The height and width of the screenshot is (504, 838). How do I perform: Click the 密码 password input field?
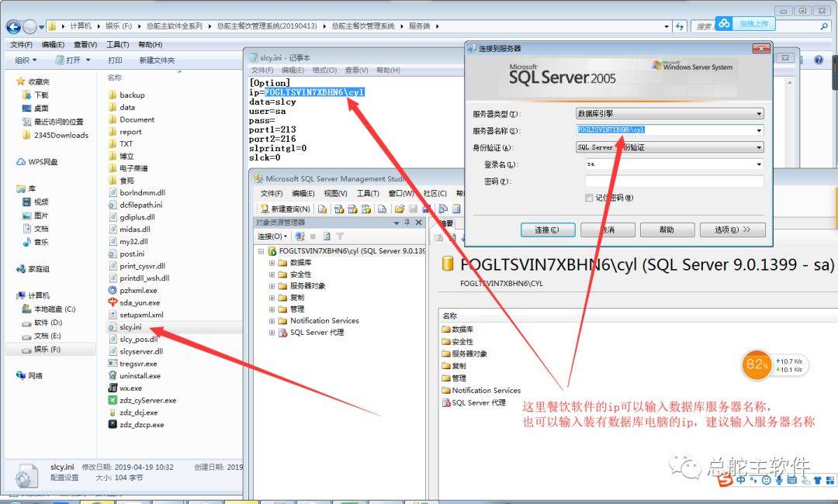pyautogui.click(x=674, y=181)
